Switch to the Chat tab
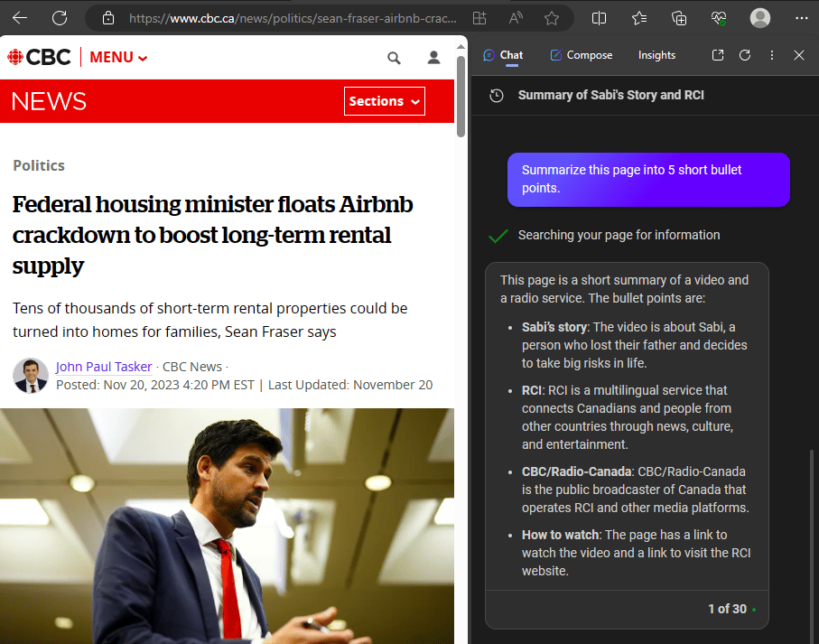Image resolution: width=819 pixels, height=644 pixels. tap(504, 55)
